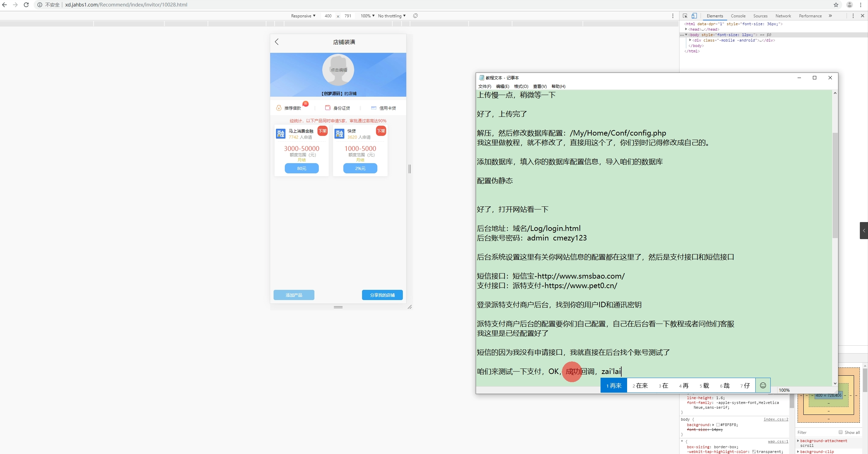Screen dimensions: 868x454
Task: Expand the div -mobile -android node
Action: [690, 40]
